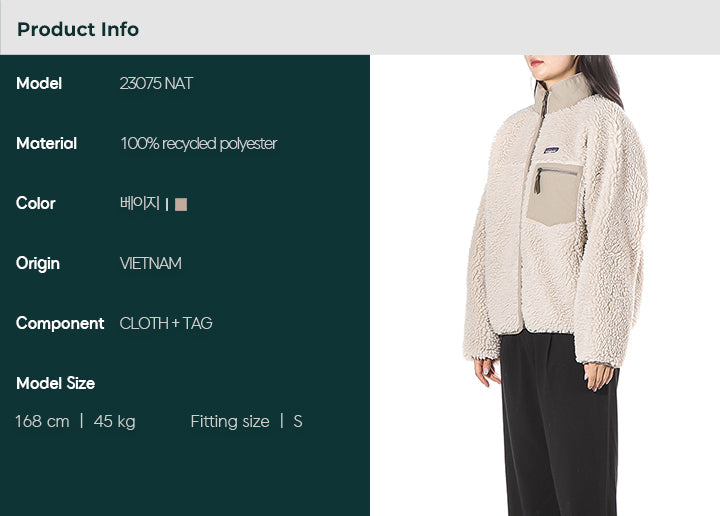720x516 pixels.
Task: Click the Origin label
Action: [x=38, y=264]
